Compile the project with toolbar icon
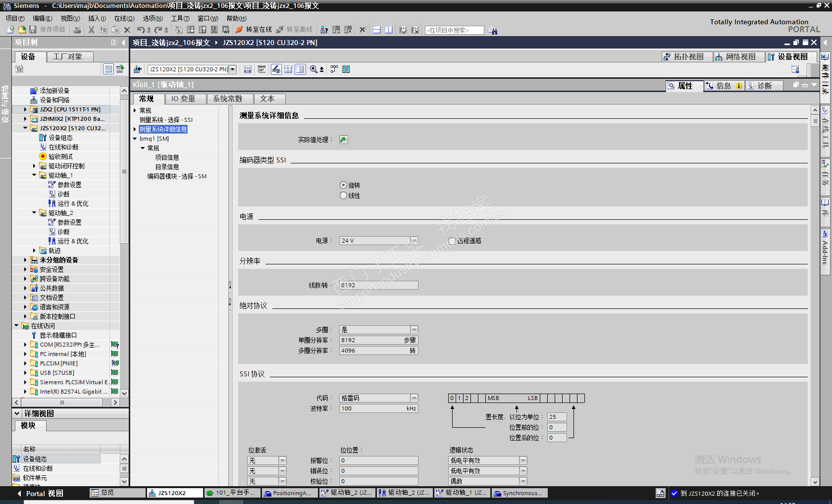The image size is (832, 504). click(179, 30)
